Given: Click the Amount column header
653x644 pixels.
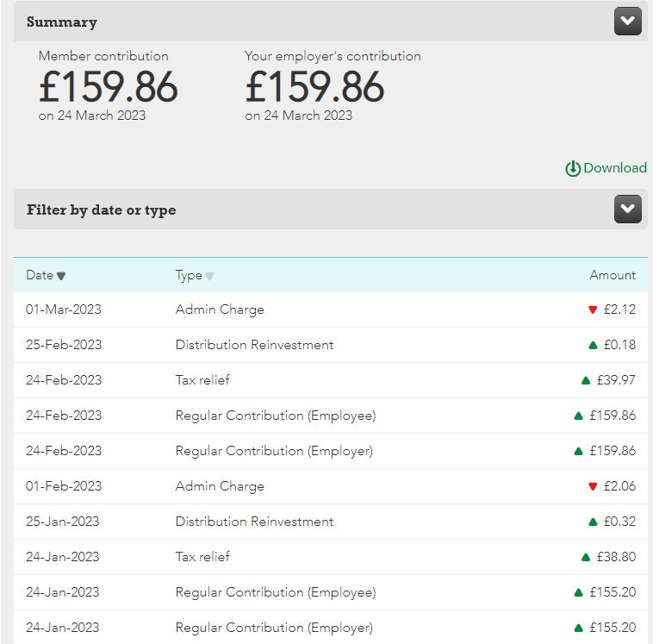Looking at the screenshot, I should pos(612,275).
